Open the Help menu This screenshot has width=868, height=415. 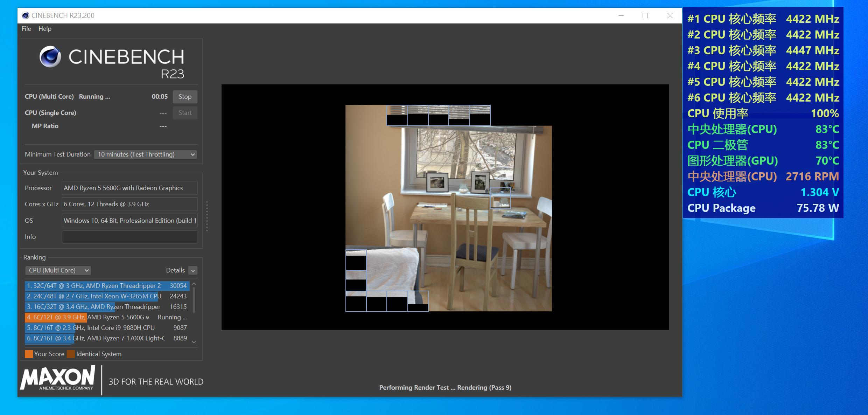45,29
